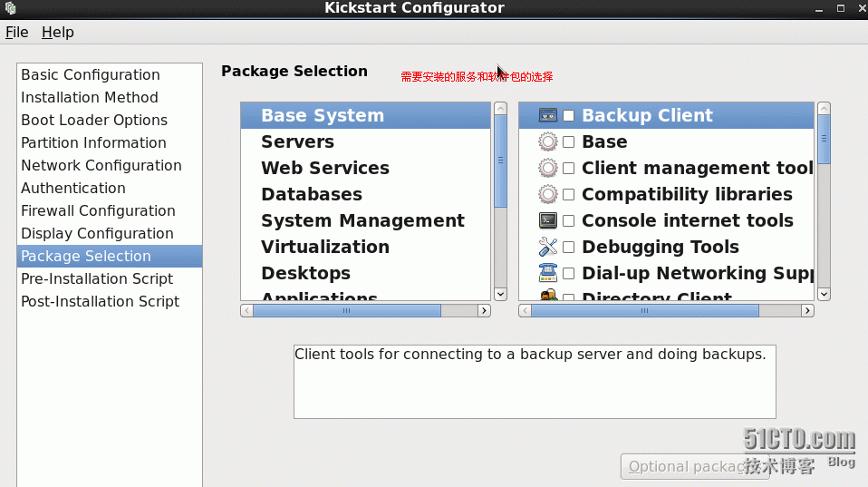Select the Desktops category
The image size is (868, 487).
[x=365, y=273]
